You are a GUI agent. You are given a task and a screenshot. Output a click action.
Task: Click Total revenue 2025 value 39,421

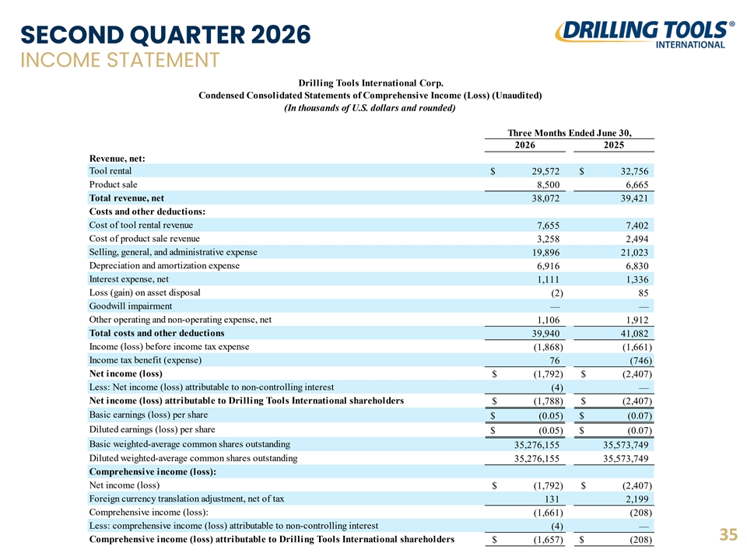tap(634, 198)
